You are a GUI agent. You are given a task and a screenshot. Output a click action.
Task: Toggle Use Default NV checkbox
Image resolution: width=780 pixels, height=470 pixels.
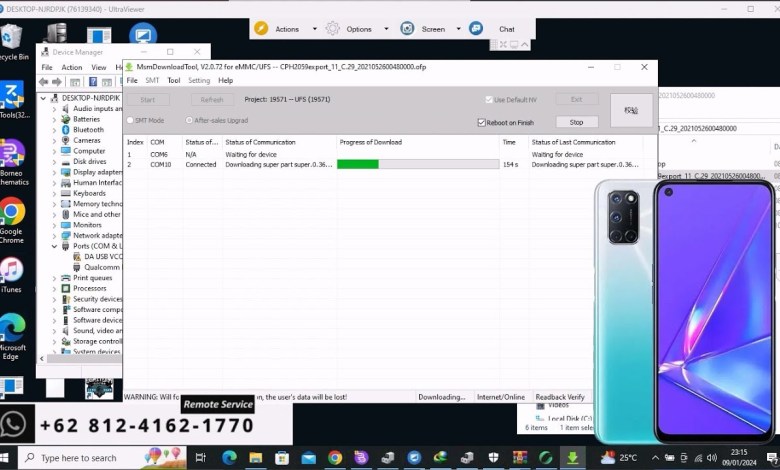[488, 99]
